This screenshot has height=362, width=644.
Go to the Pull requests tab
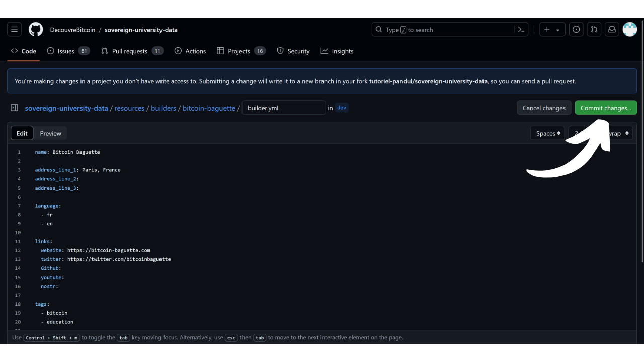(x=132, y=51)
